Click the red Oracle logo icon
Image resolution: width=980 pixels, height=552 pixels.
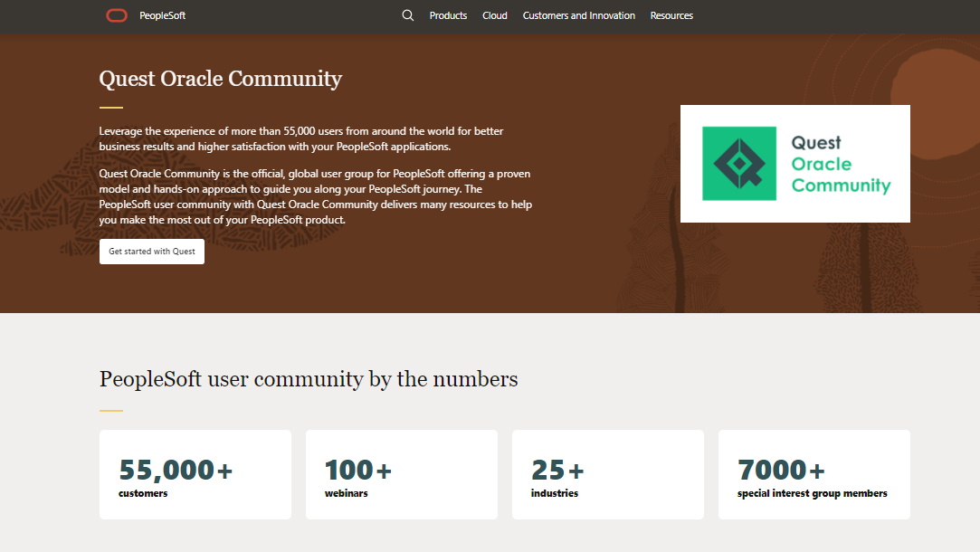[x=117, y=15]
